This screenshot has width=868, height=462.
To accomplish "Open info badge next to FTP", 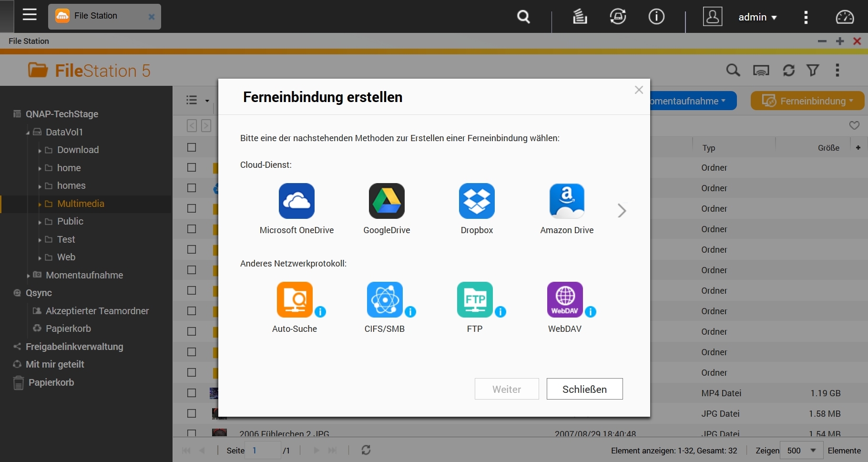I will tap(500, 312).
